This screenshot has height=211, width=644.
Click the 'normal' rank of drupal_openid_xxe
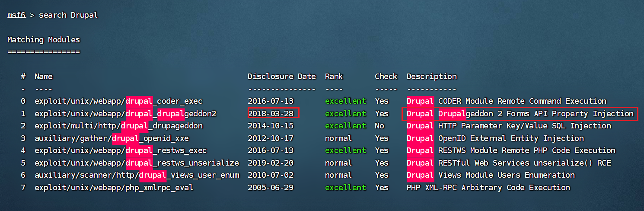(x=338, y=138)
